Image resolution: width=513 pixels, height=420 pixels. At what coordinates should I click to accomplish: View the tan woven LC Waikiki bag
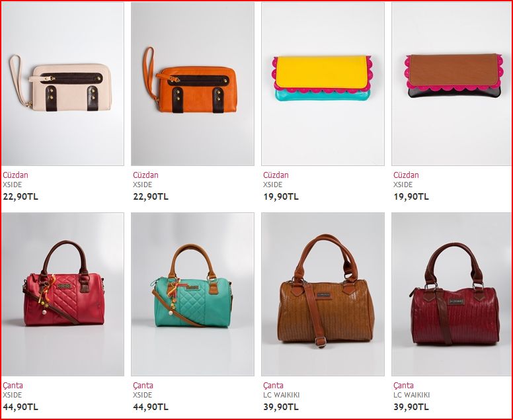[323, 294]
